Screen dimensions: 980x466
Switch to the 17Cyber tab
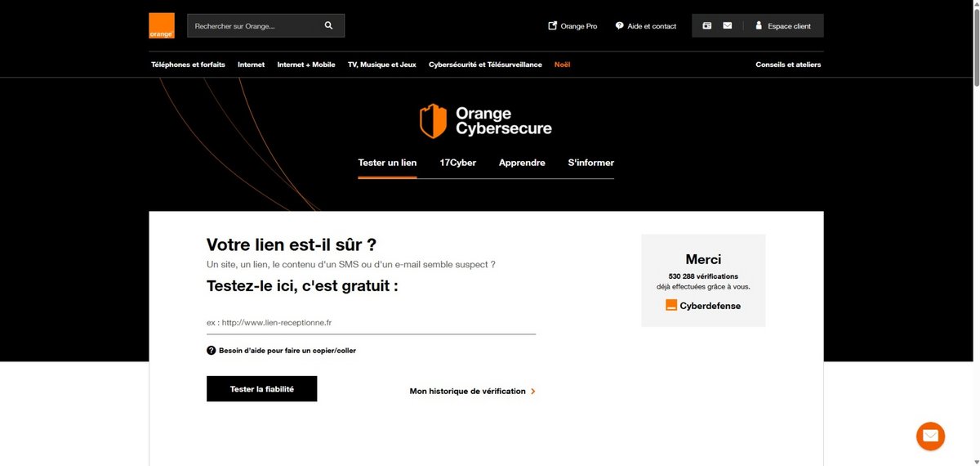pyautogui.click(x=457, y=163)
